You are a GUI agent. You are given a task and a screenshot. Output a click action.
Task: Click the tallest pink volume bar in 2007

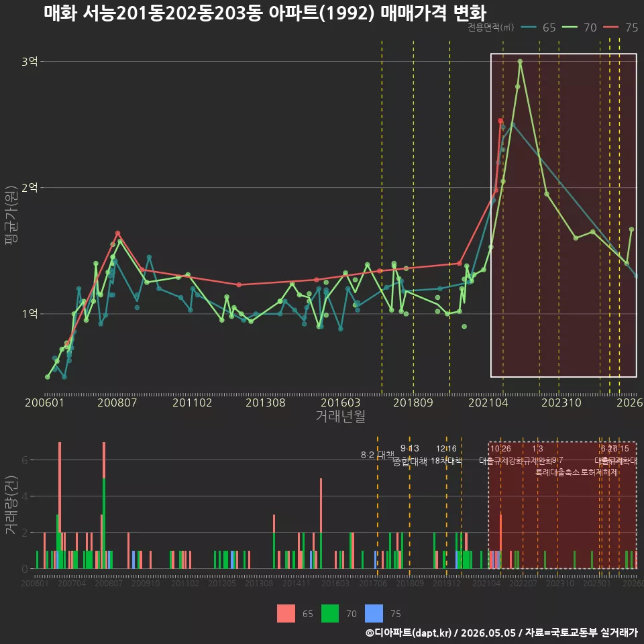[60, 487]
